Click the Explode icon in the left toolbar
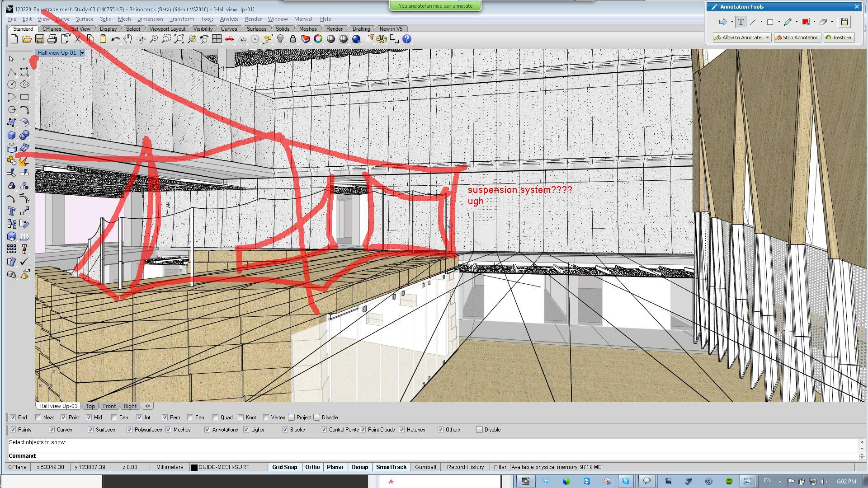 [24, 160]
